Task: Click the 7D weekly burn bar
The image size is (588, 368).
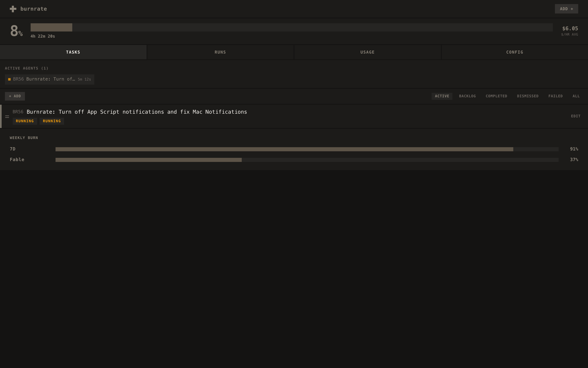Action: (x=307, y=149)
